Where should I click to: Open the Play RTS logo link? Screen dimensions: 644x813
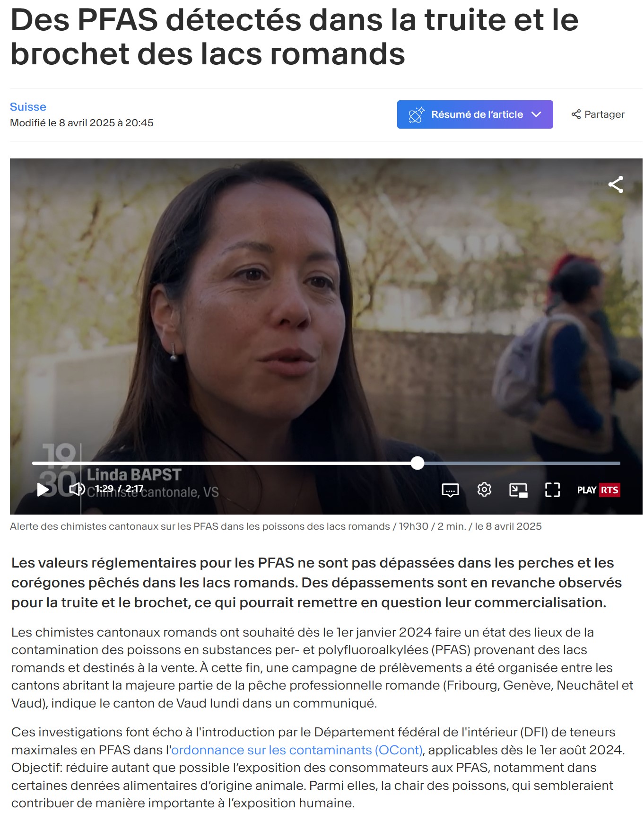(x=598, y=490)
